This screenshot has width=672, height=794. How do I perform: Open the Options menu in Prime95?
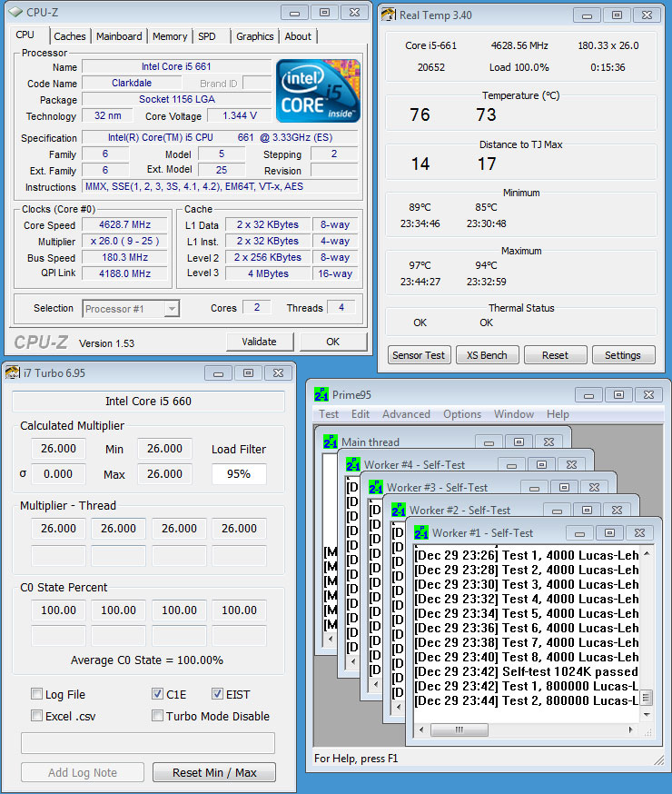pyautogui.click(x=462, y=414)
